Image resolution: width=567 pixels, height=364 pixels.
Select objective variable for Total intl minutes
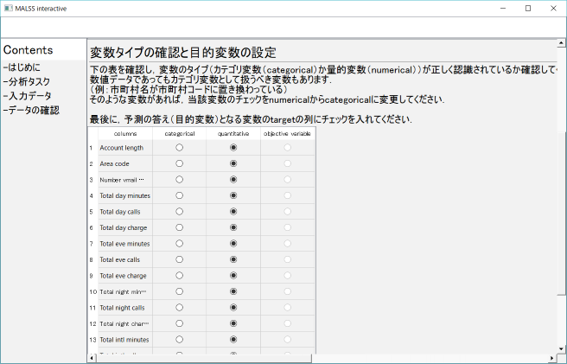coord(287,339)
